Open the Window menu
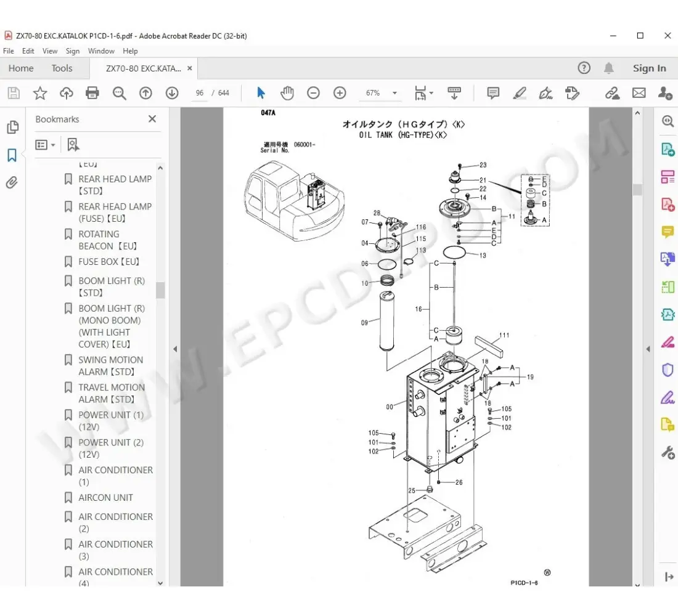The height and width of the screenshot is (616, 678). pyautogui.click(x=101, y=51)
